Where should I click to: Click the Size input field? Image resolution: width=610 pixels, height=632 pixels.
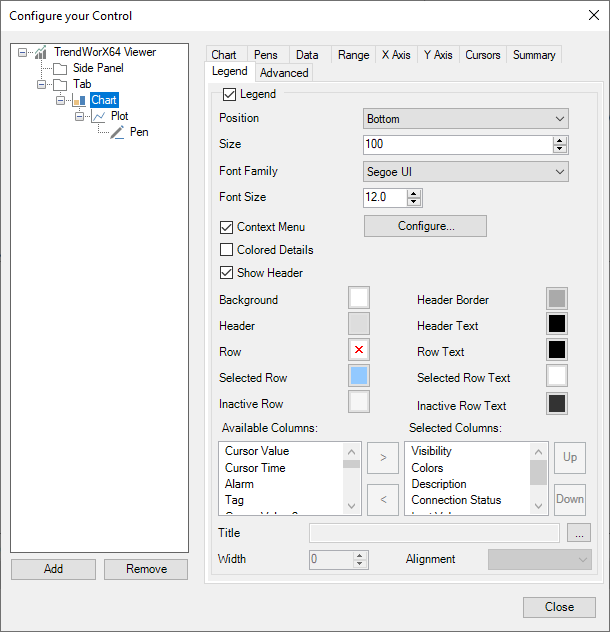457,145
